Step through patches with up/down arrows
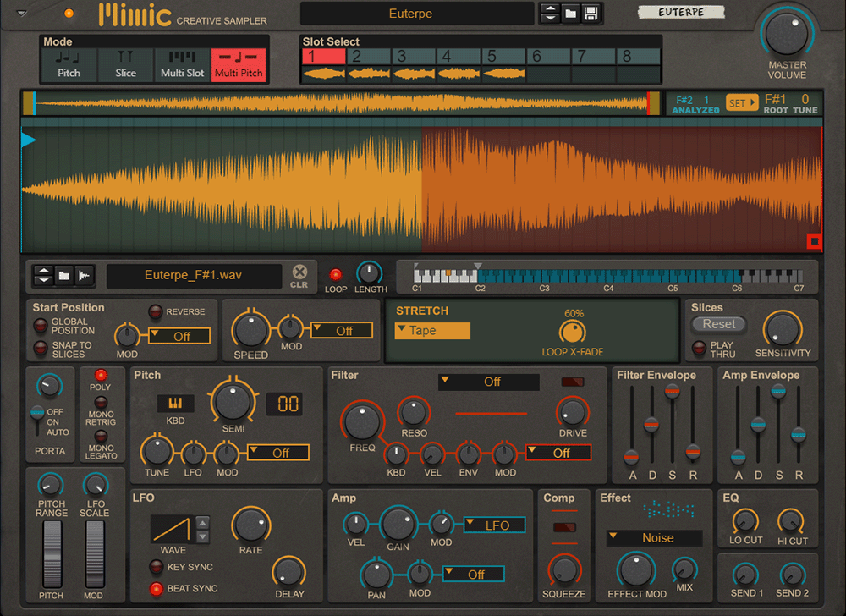Image resolution: width=846 pixels, height=616 pixels. click(550, 14)
